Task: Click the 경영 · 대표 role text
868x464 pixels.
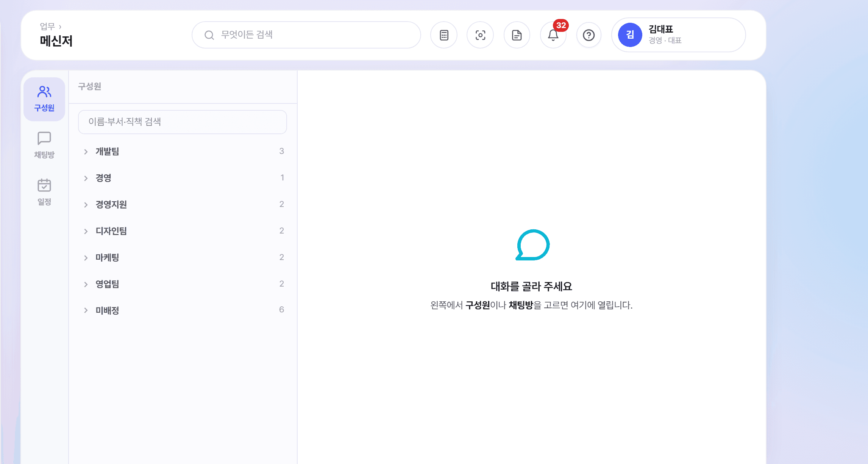Action: pyautogui.click(x=665, y=41)
